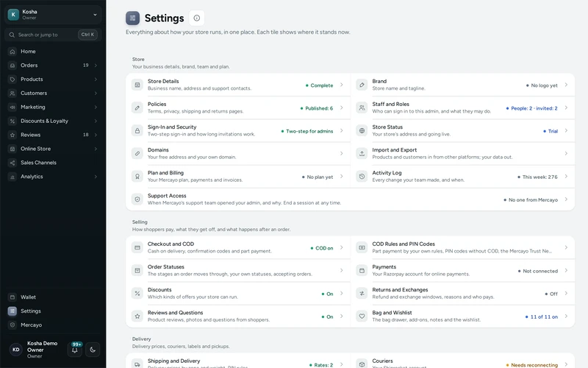Open Sales Channels in the sidebar
Image resolution: width=588 pixels, height=368 pixels.
53,163
